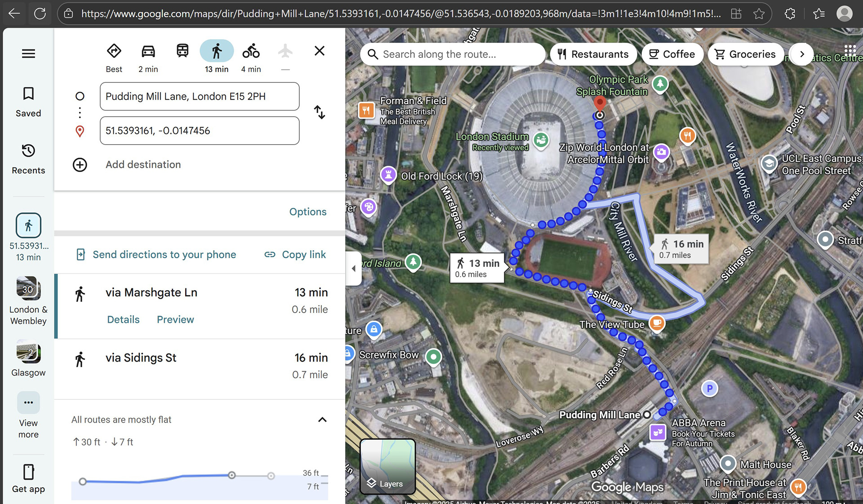Click the Layers map thumbnail
Viewport: 863px width, 504px height.
tap(387, 466)
